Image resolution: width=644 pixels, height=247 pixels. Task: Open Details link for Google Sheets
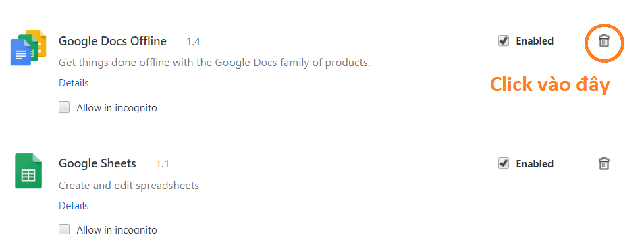[74, 206]
